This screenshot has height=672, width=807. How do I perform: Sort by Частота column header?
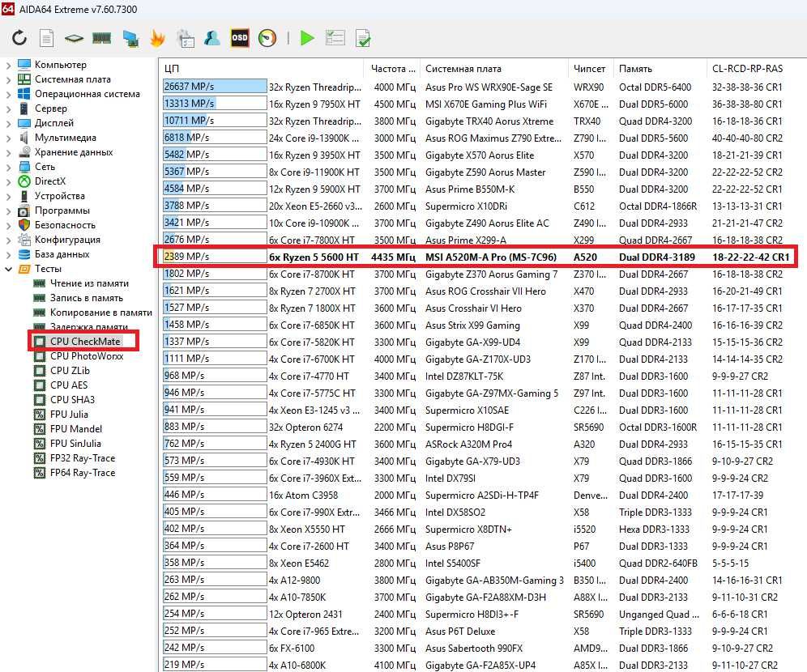pyautogui.click(x=391, y=68)
